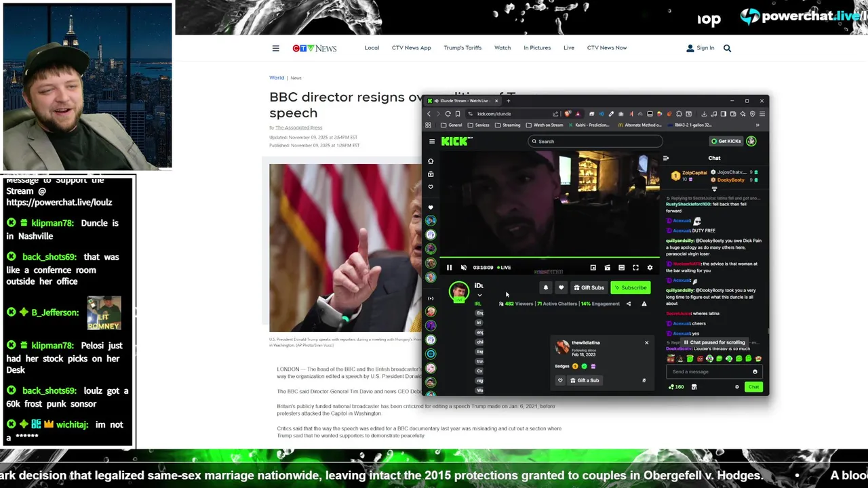Image resolution: width=868 pixels, height=488 pixels.
Task: Open the Streaming bookmarks folder
Action: (507, 125)
